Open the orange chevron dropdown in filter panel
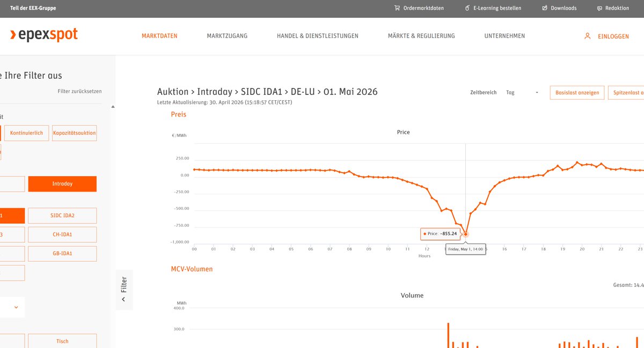Screen dimensions: 644x348 point(16,307)
